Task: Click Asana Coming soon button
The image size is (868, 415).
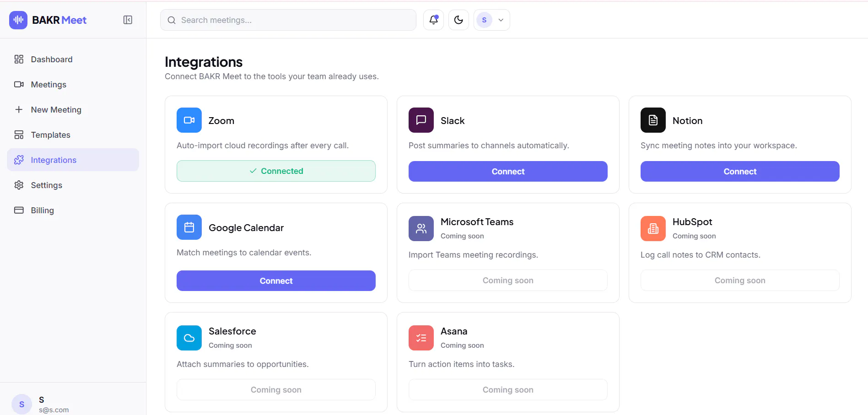Action: [x=508, y=389]
